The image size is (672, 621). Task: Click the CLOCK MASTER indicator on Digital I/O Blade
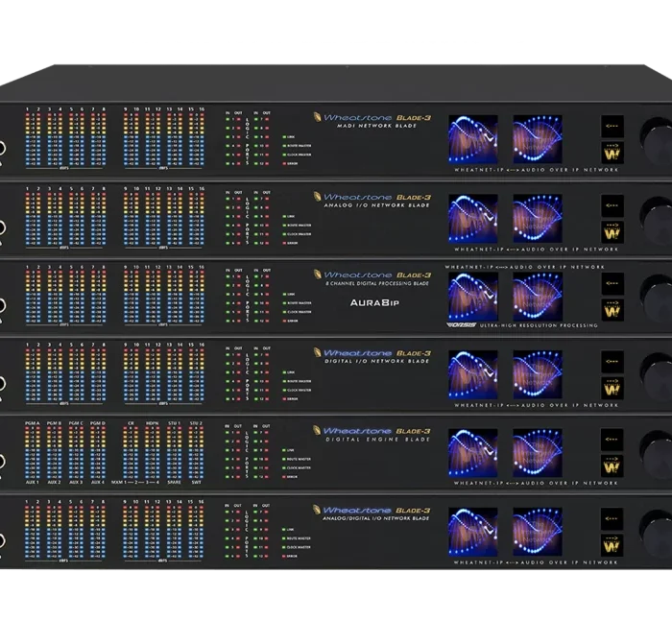tap(297, 390)
